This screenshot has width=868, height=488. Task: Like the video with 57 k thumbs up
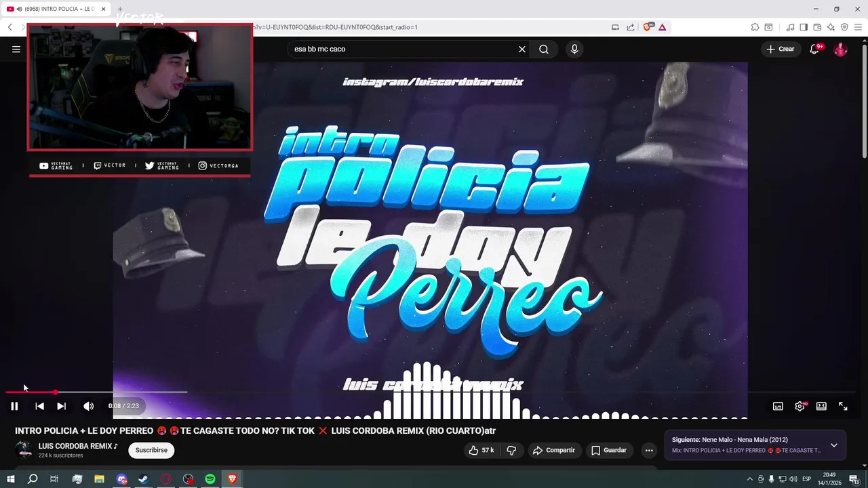(x=481, y=450)
